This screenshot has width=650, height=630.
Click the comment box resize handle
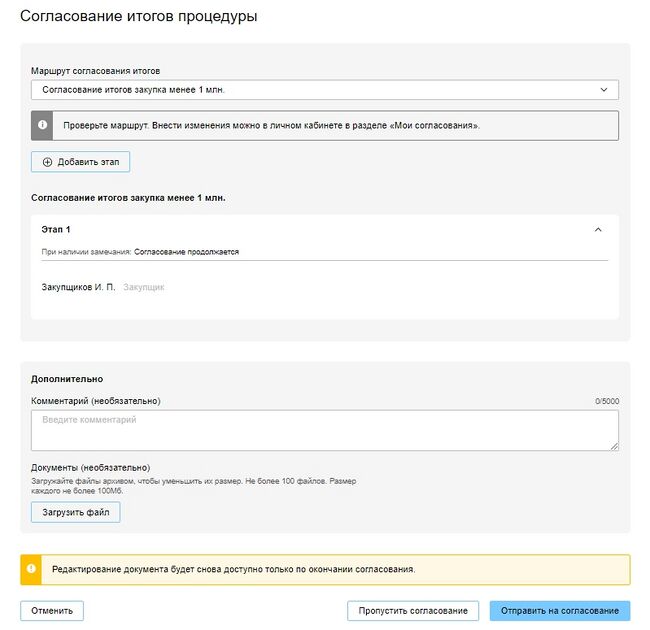tap(614, 446)
